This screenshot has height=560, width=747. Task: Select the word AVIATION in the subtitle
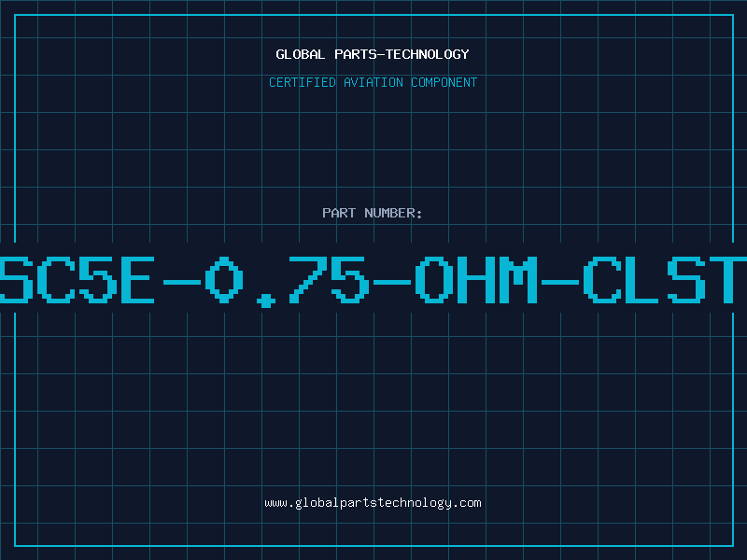tap(373, 82)
